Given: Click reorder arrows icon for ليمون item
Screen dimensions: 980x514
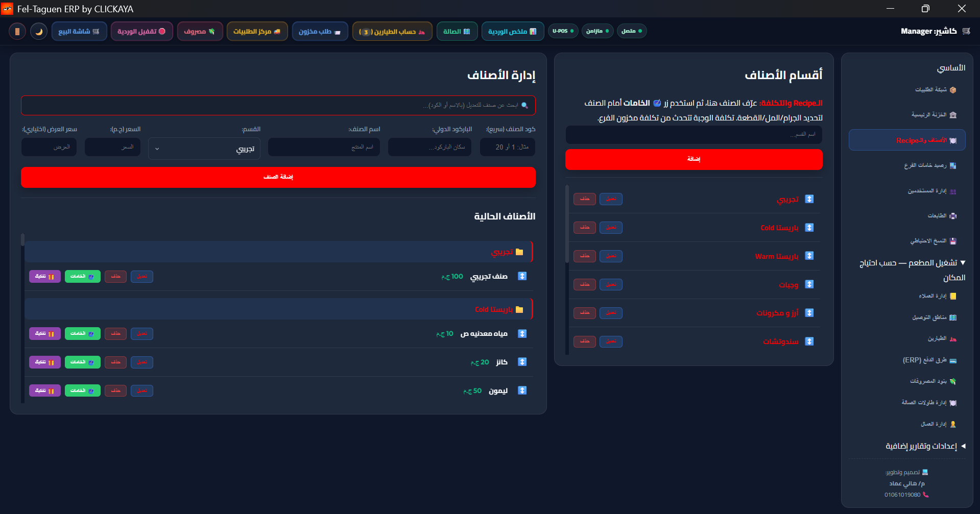Looking at the screenshot, I should pyautogui.click(x=522, y=390).
